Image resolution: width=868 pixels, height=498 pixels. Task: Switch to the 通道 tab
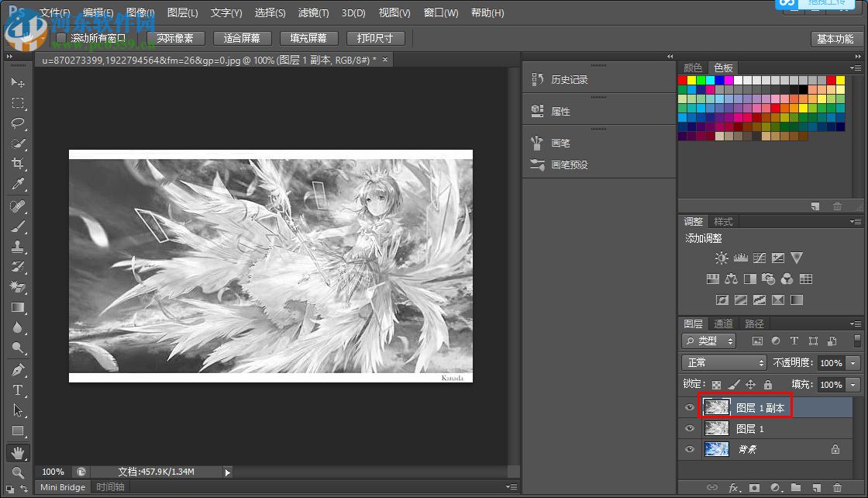click(x=723, y=323)
